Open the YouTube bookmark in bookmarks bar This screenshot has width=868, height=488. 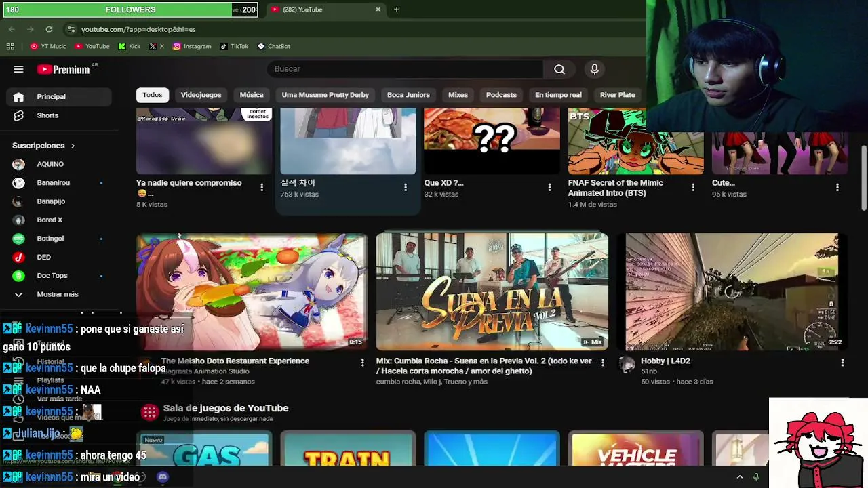pyautogui.click(x=92, y=46)
